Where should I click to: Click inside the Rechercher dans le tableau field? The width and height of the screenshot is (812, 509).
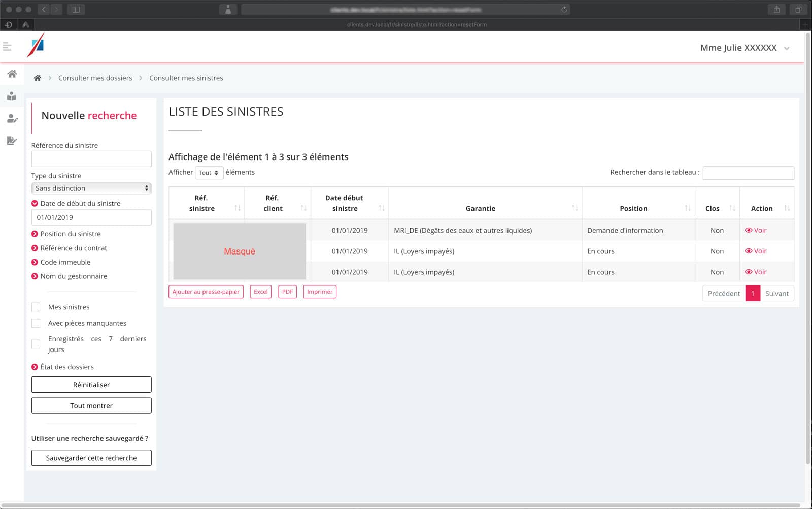click(748, 173)
